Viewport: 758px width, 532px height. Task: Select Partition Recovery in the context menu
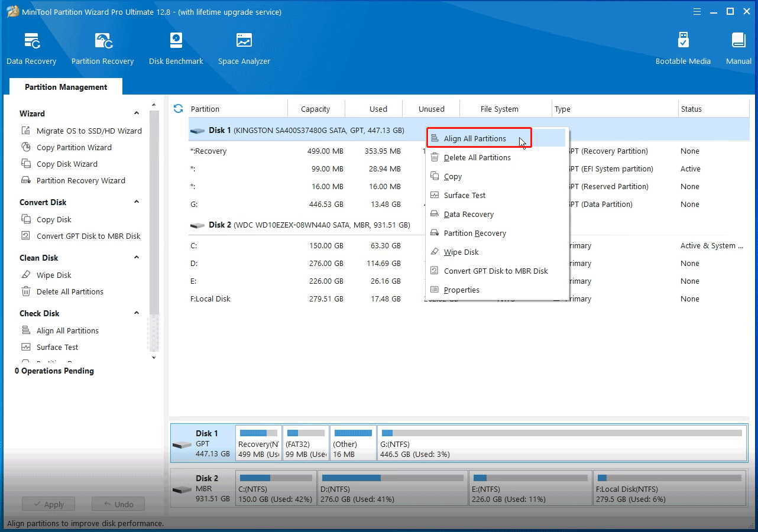click(497, 233)
